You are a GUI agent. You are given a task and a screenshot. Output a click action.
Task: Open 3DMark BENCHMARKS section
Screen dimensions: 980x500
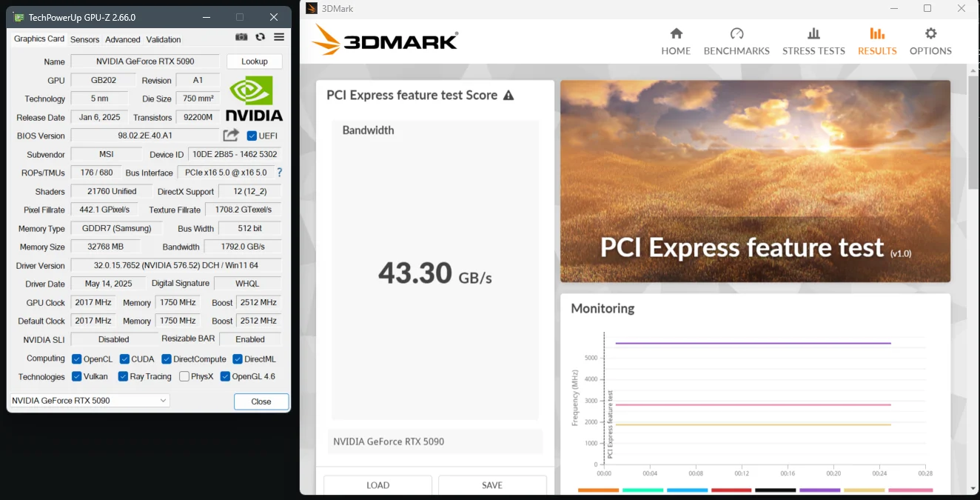pyautogui.click(x=736, y=41)
